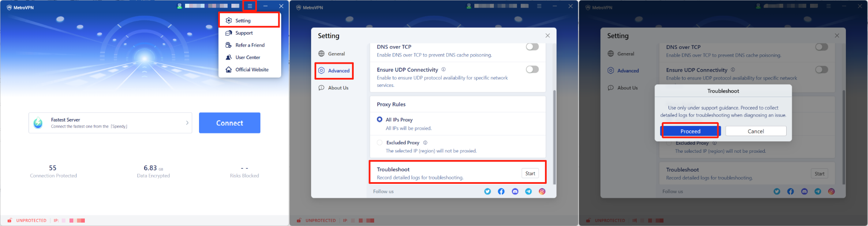Image resolution: width=868 pixels, height=226 pixels.
Task: Open the Facebook link in undimmed Setting dialog
Action: click(x=501, y=192)
